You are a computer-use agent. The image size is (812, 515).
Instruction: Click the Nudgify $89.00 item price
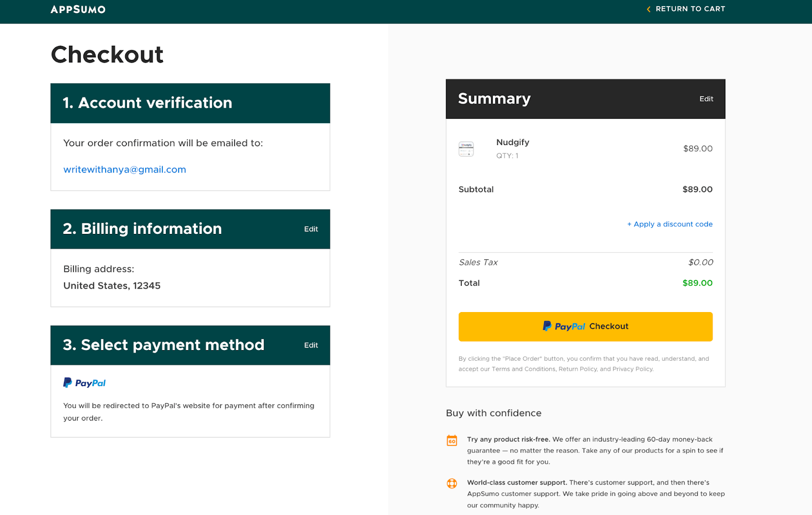pos(698,149)
